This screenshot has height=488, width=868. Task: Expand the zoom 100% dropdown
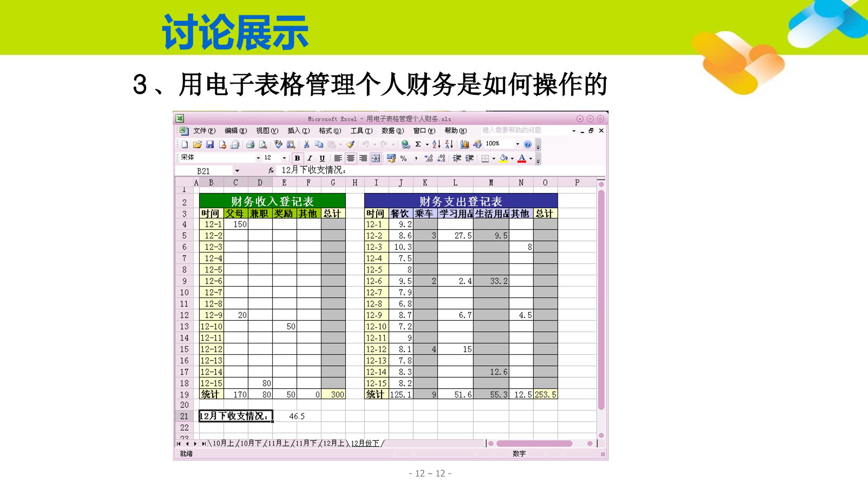(x=518, y=144)
